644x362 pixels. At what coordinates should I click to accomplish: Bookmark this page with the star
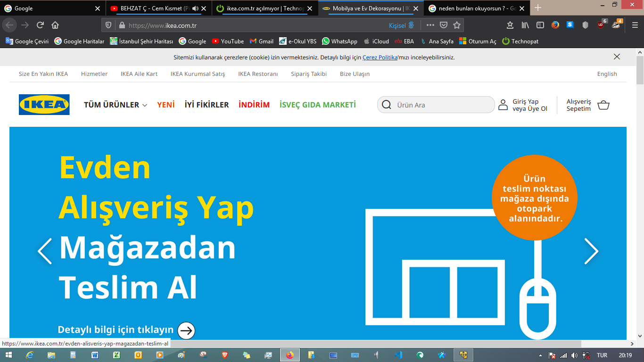tap(457, 25)
